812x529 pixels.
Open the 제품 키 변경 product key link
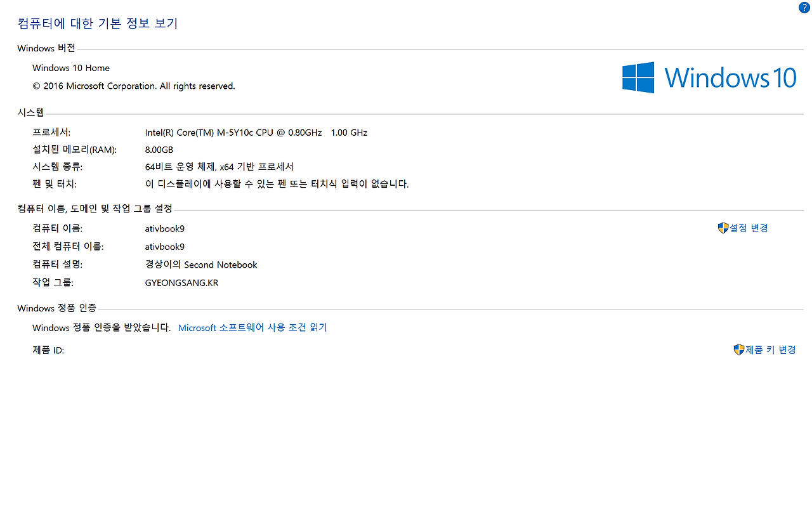769,349
